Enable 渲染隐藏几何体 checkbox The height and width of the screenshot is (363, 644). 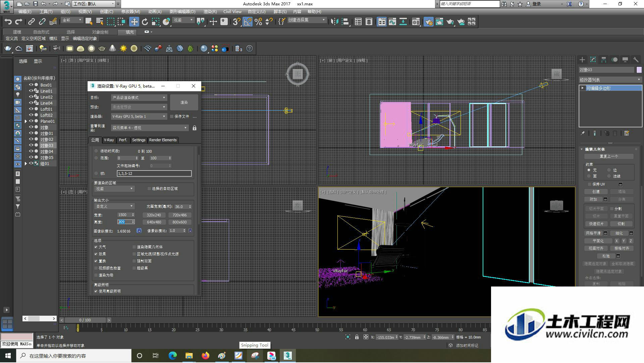coord(134,247)
